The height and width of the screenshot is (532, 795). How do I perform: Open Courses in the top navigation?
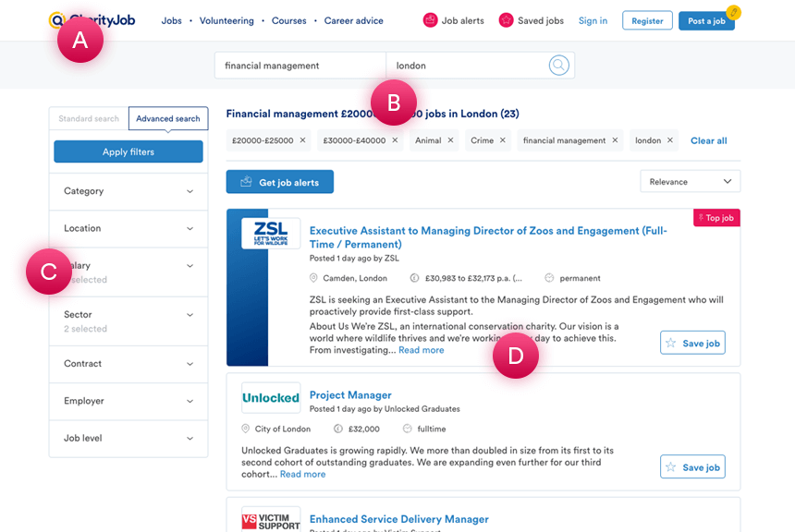pyautogui.click(x=289, y=20)
